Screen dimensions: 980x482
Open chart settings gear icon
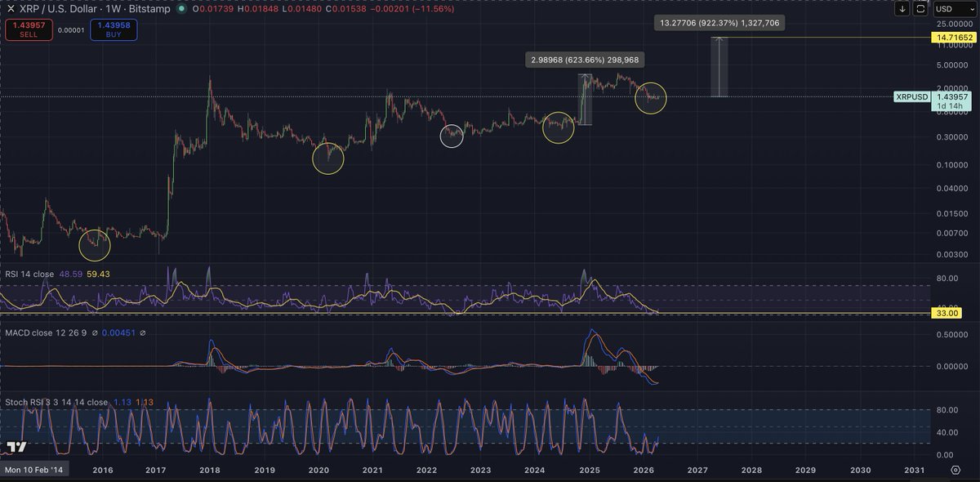click(x=955, y=471)
